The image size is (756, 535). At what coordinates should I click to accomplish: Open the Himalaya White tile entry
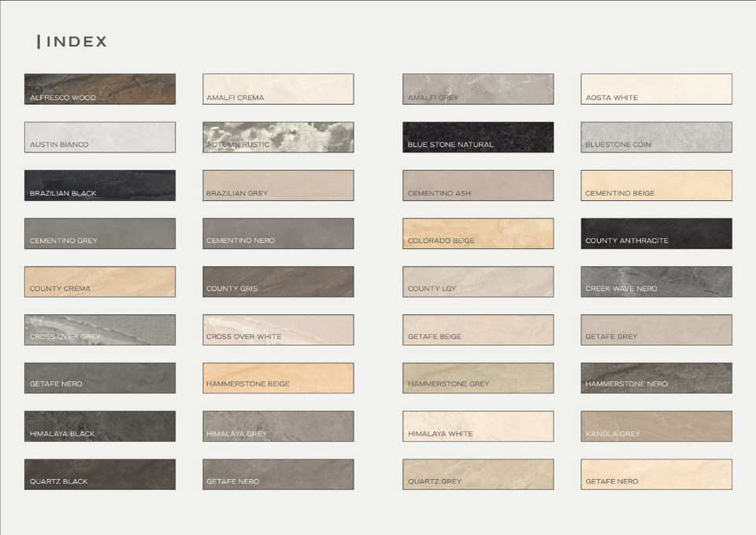click(478, 426)
